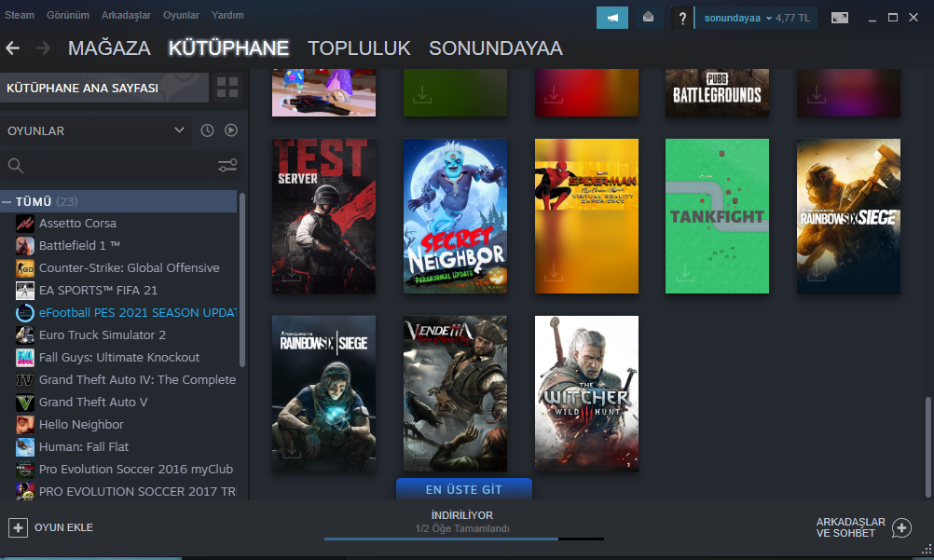Open the Steam menu
This screenshot has height=560, width=934.
pos(20,15)
